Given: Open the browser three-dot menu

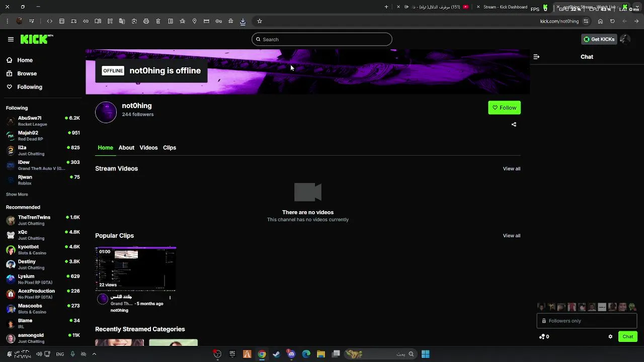Looking at the screenshot, I should [x=7, y=21].
